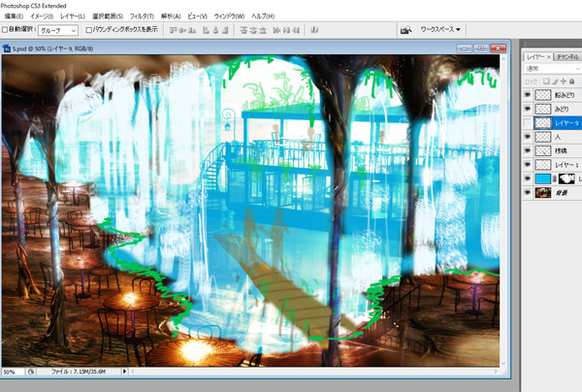Screen dimensions: 582x392
Task: Hide the 人 layer
Action: [528, 137]
